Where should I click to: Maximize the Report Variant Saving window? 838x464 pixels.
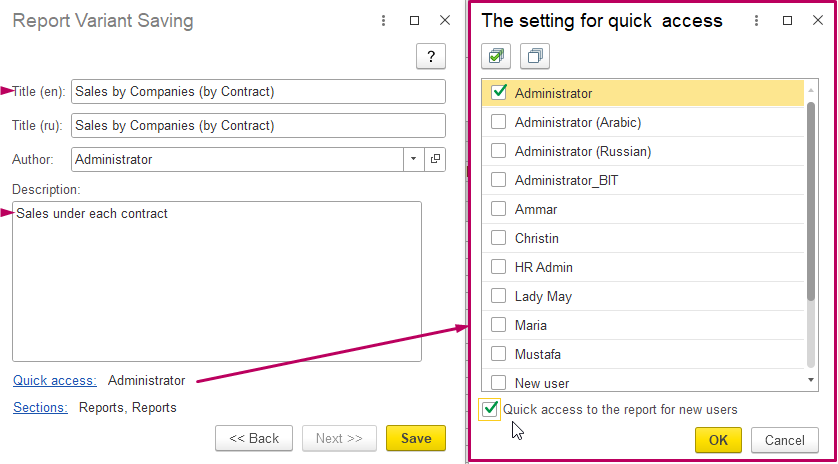click(414, 21)
